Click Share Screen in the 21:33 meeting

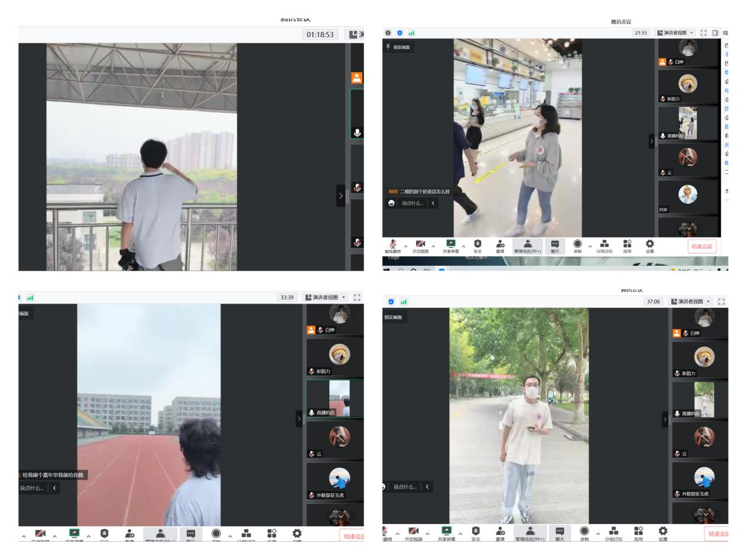pos(451,245)
